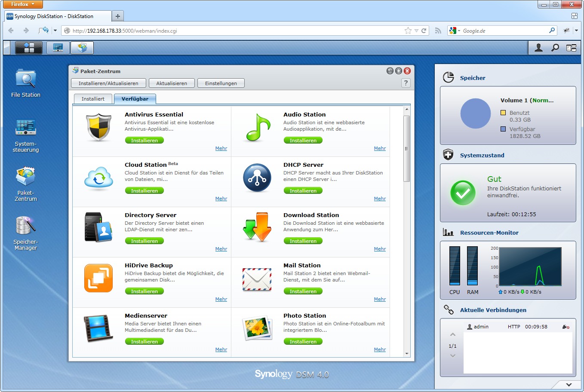Switch to the Systemsteuerung taskbar item
The height and width of the screenshot is (392, 584).
pos(58,48)
